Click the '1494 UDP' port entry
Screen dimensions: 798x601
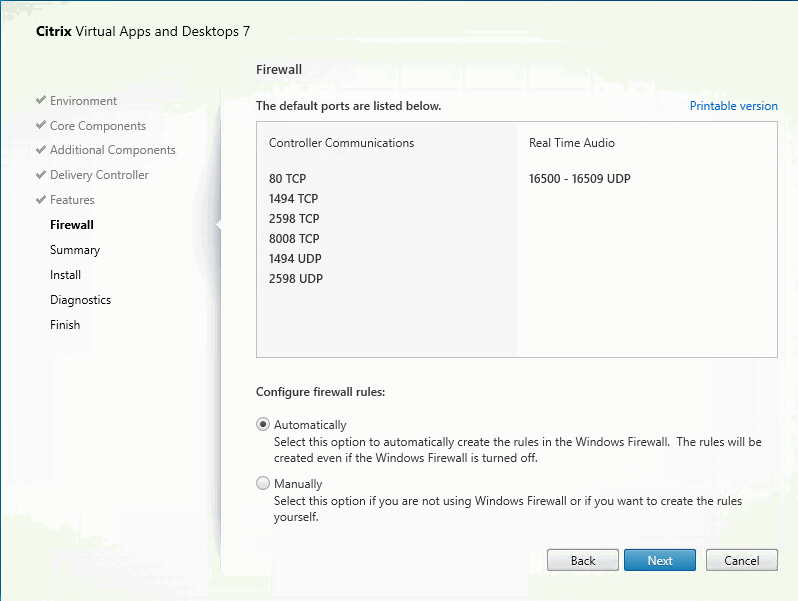coord(295,259)
